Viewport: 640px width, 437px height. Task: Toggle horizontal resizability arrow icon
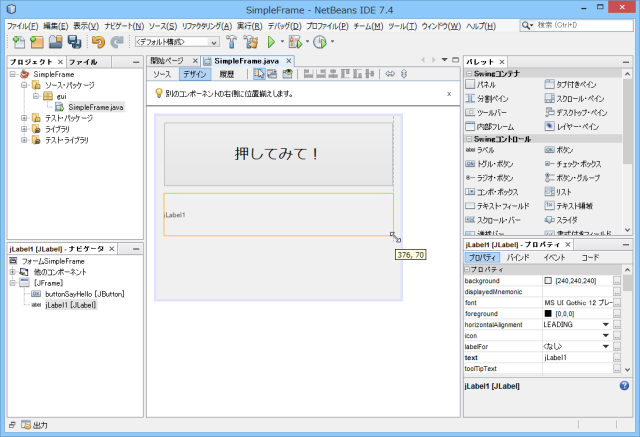click(x=390, y=74)
